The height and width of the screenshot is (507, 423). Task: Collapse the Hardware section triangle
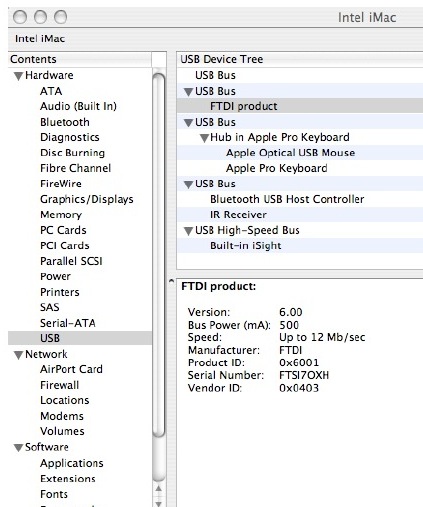pos(18,76)
